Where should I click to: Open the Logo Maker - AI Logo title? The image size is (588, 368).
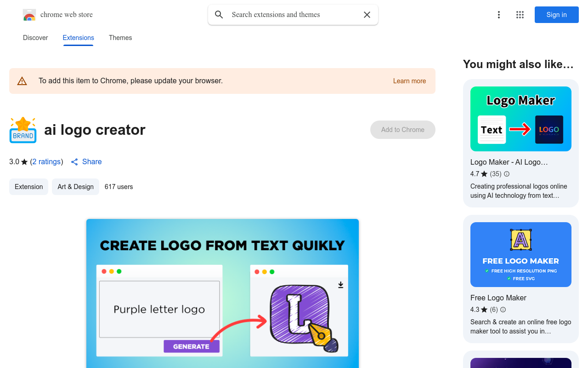click(x=509, y=162)
